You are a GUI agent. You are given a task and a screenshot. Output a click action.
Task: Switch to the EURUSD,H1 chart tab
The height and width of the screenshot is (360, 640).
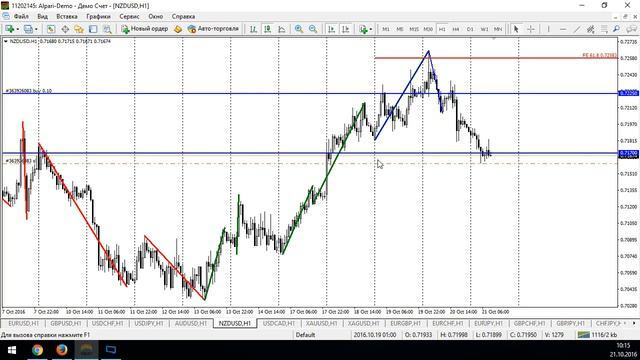(x=24, y=323)
